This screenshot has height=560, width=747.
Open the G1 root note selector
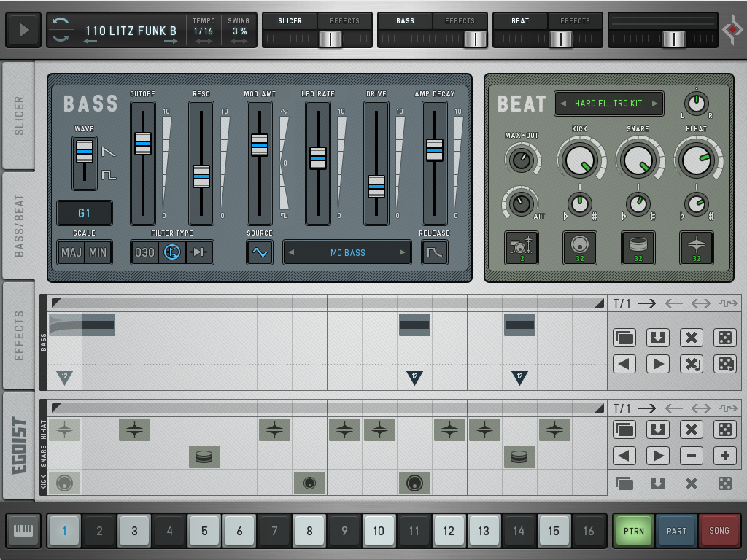[85, 213]
